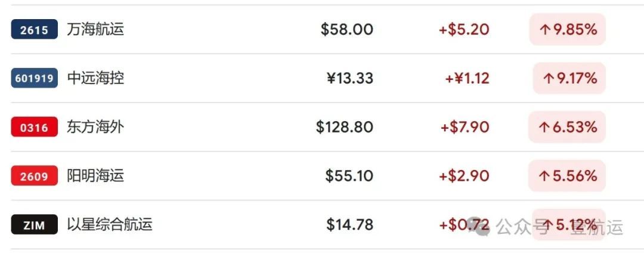Click the +$7.90 change amount
The image size is (644, 253).
coord(465,127)
